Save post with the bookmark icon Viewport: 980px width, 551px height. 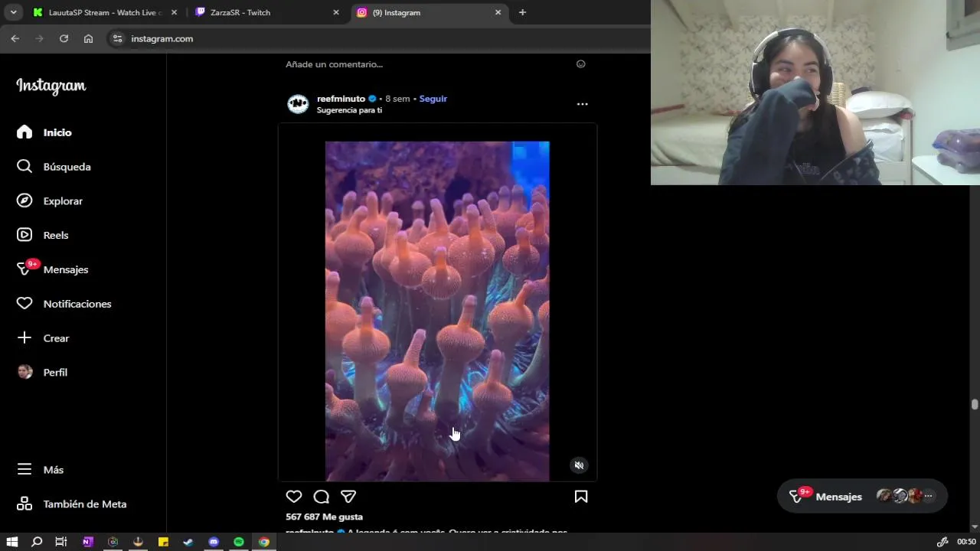(581, 497)
